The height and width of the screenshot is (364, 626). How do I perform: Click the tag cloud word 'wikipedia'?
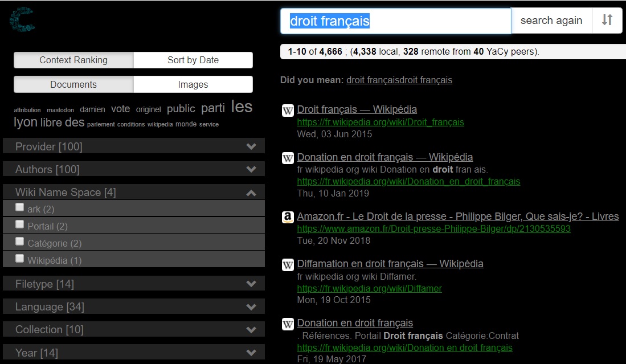[x=160, y=125]
